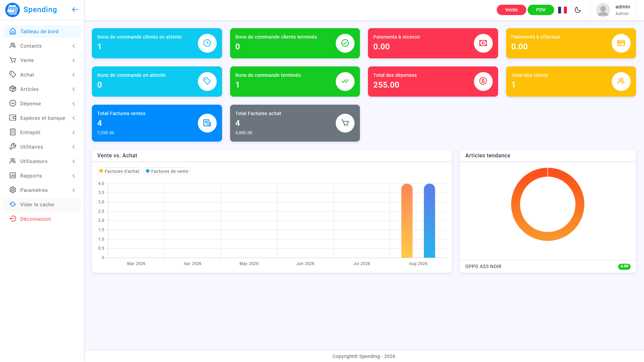Click the Utilitaires wrench icon

point(13,147)
